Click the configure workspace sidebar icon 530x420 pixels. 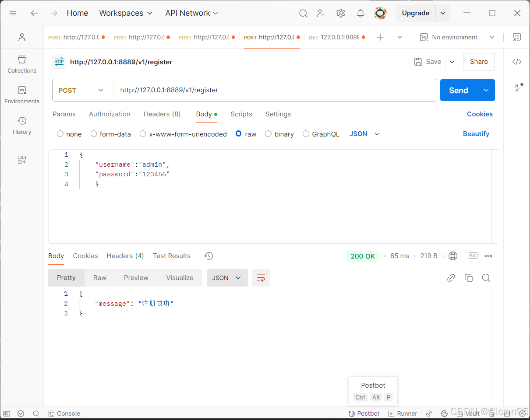click(x=22, y=160)
